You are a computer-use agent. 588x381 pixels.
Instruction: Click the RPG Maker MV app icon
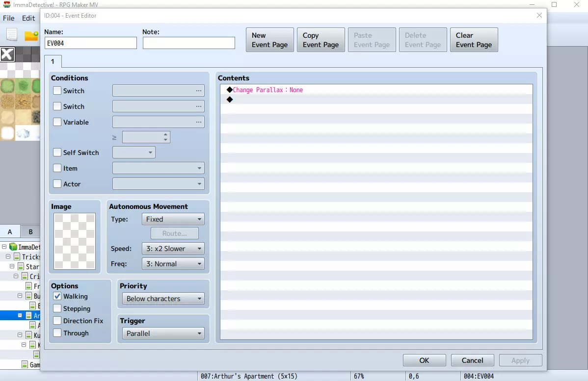coord(6,4)
